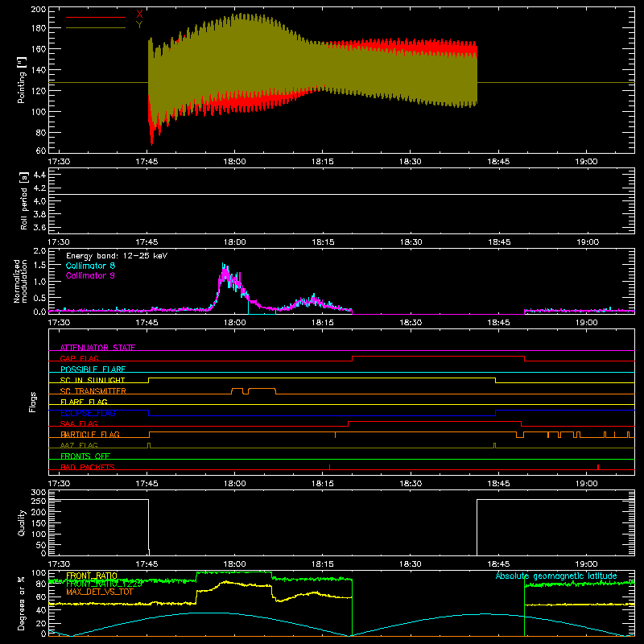Select the 'Energy band: 12-25 keV' annotation

(117, 256)
